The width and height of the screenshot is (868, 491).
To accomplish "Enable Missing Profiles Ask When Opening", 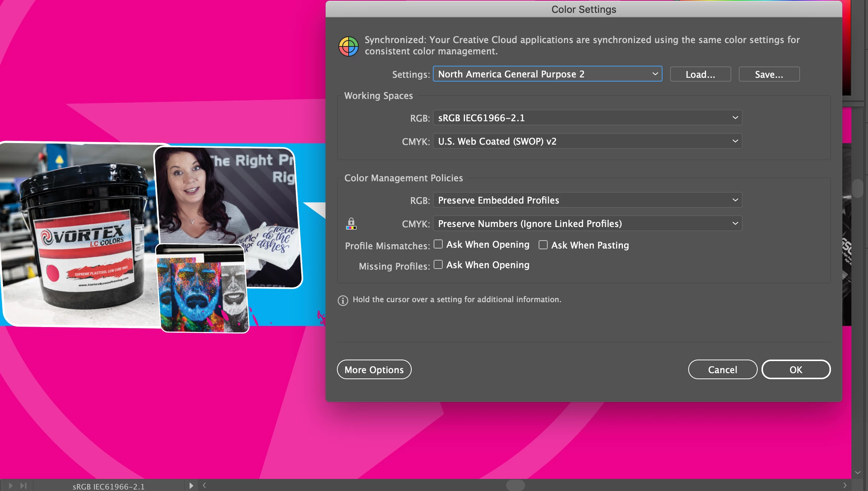I will click(438, 264).
